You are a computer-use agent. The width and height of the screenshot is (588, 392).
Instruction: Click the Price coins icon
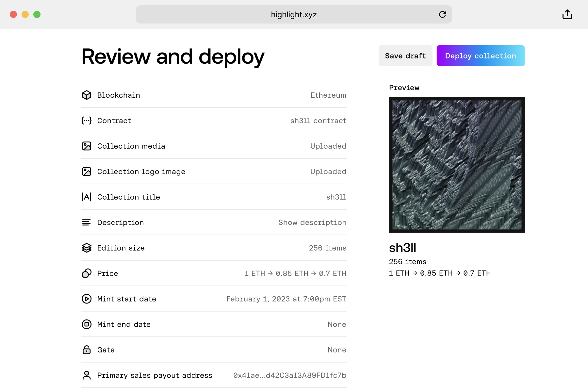tap(87, 273)
